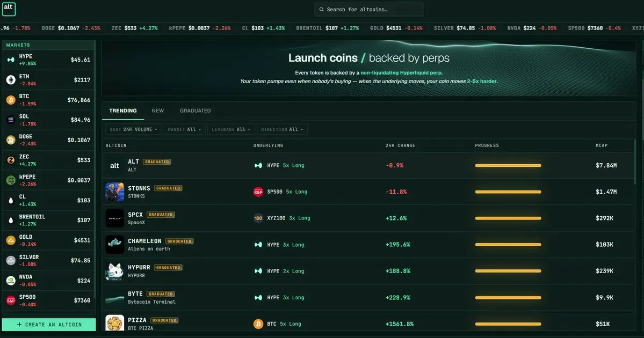
Task: Click the GOLD icon in sidebar
Action: click(x=11, y=240)
